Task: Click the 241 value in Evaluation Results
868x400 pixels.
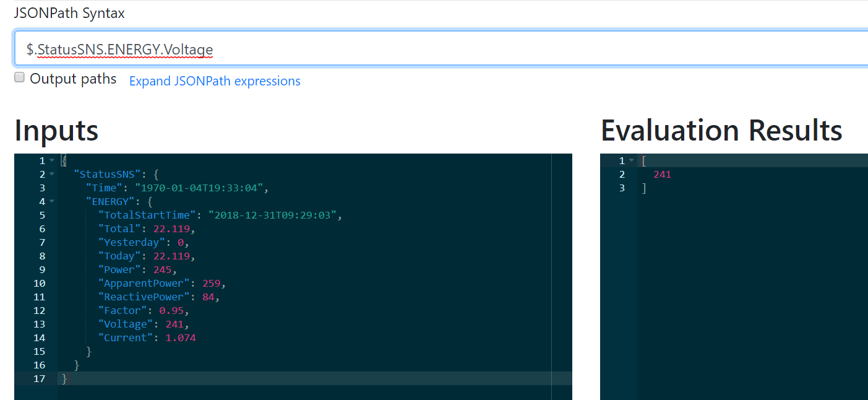Action: point(662,175)
